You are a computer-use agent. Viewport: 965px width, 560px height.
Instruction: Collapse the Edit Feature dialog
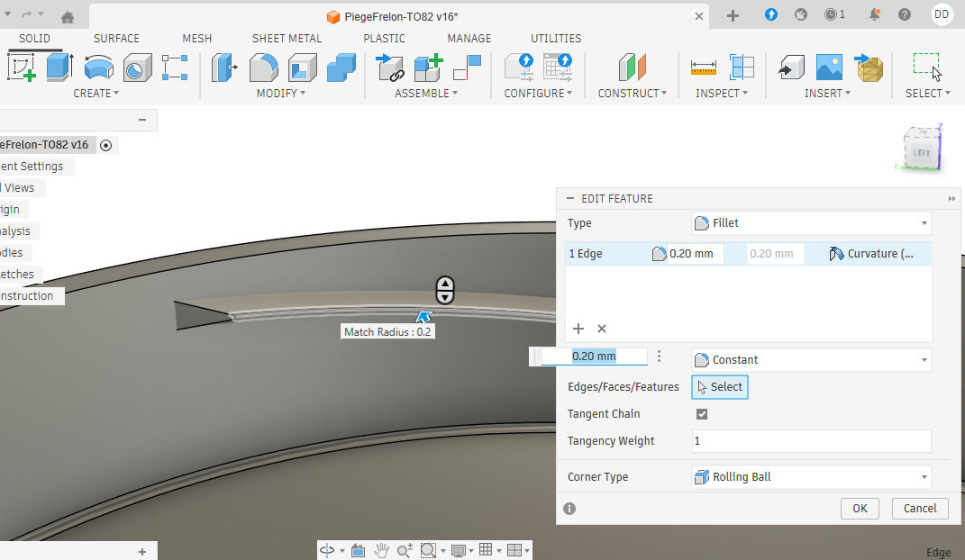569,198
